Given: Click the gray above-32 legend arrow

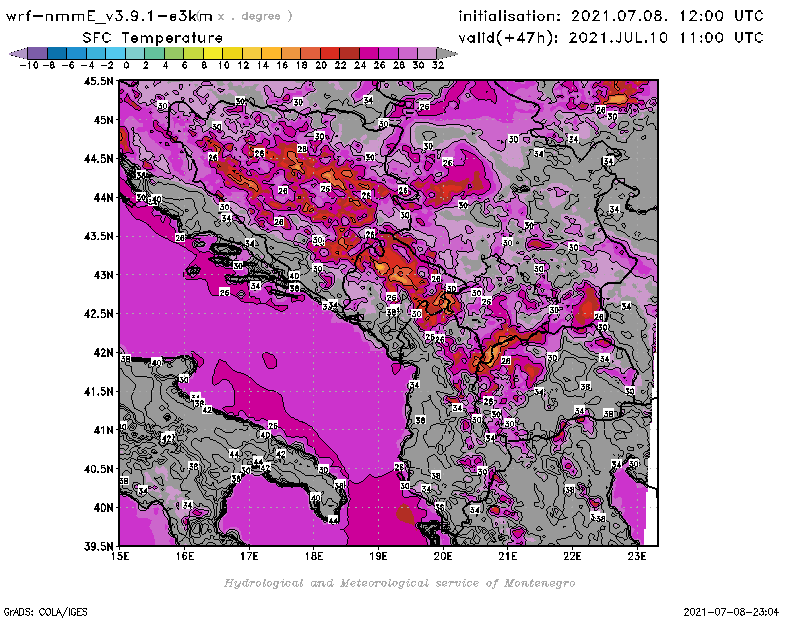Looking at the screenshot, I should 447,53.
